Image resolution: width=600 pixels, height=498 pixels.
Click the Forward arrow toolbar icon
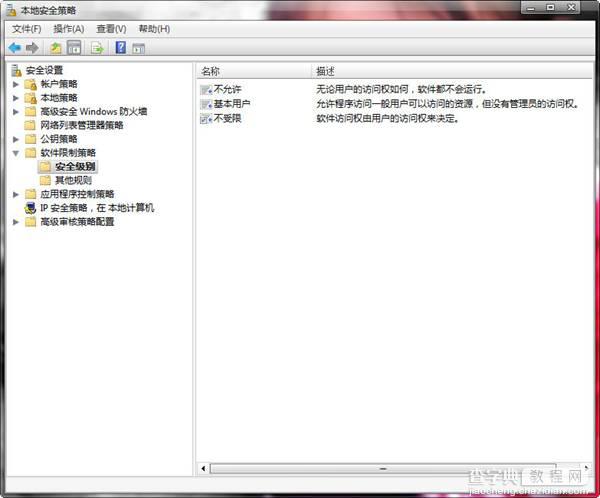(x=32, y=48)
